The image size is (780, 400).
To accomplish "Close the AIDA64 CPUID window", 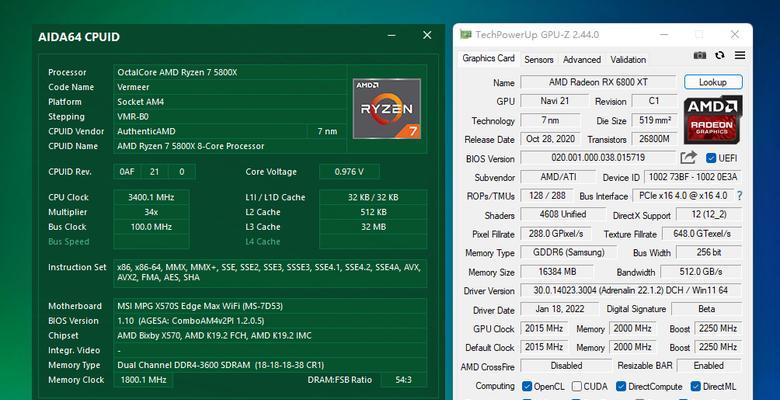I will point(427,35).
